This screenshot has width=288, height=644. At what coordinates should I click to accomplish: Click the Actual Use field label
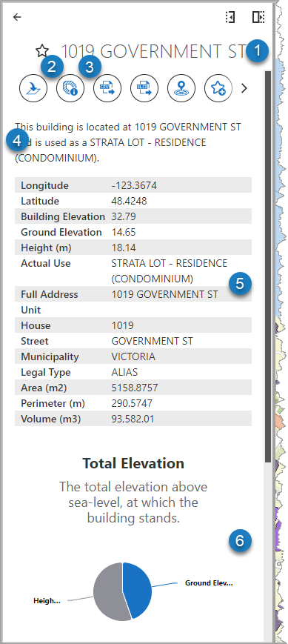tap(46, 263)
